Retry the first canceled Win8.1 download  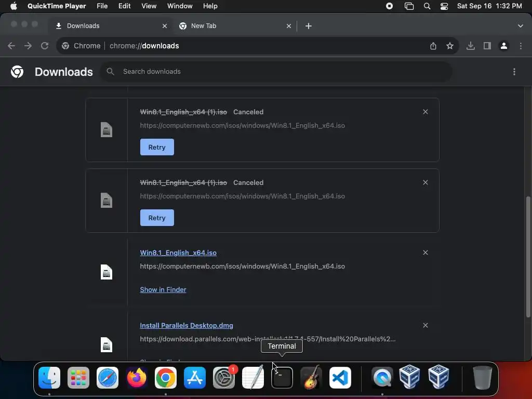(x=157, y=147)
